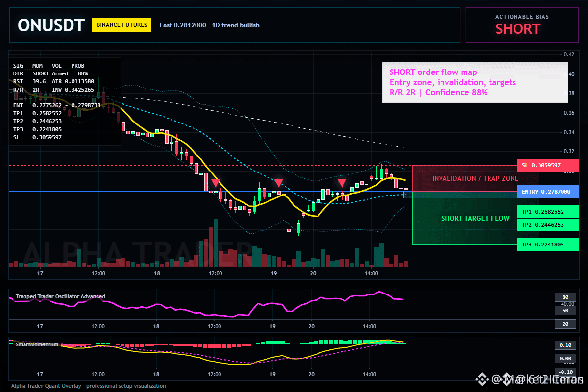
Task: Click the 0.34 price axis label
Action: pyautogui.click(x=569, y=132)
